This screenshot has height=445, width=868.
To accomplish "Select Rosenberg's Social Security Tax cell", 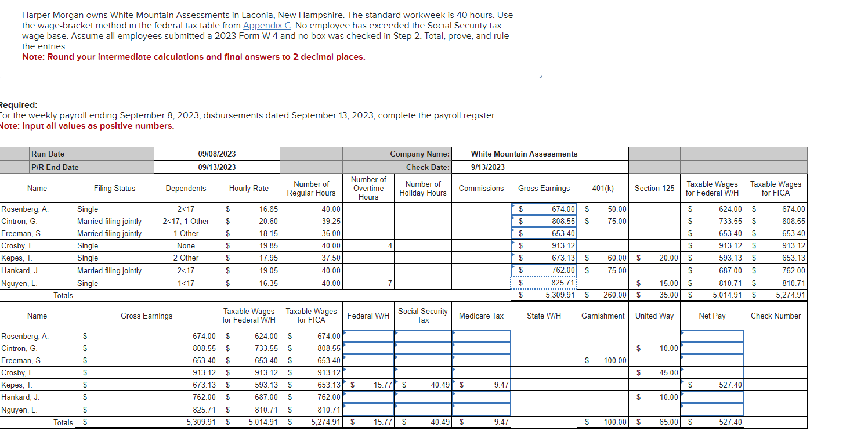I will [x=424, y=336].
